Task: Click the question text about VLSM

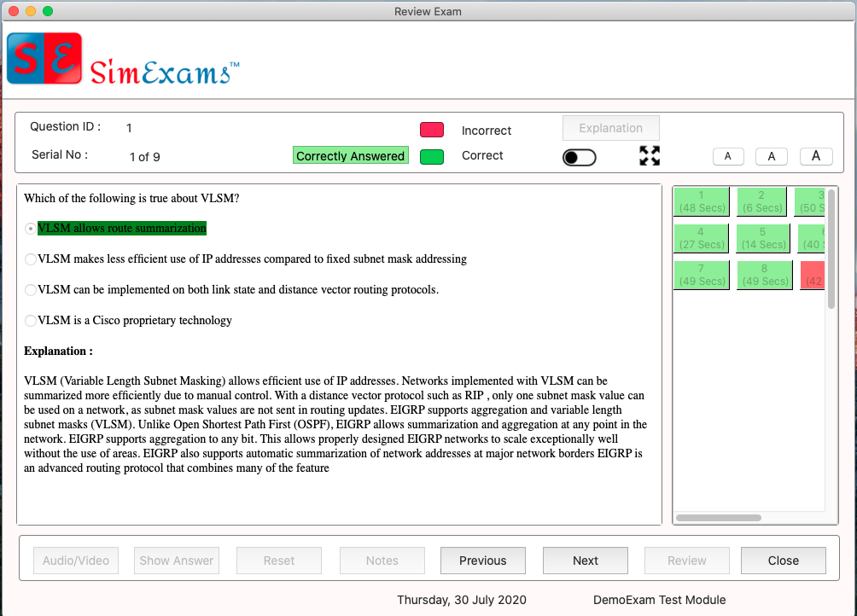Action: (x=131, y=198)
